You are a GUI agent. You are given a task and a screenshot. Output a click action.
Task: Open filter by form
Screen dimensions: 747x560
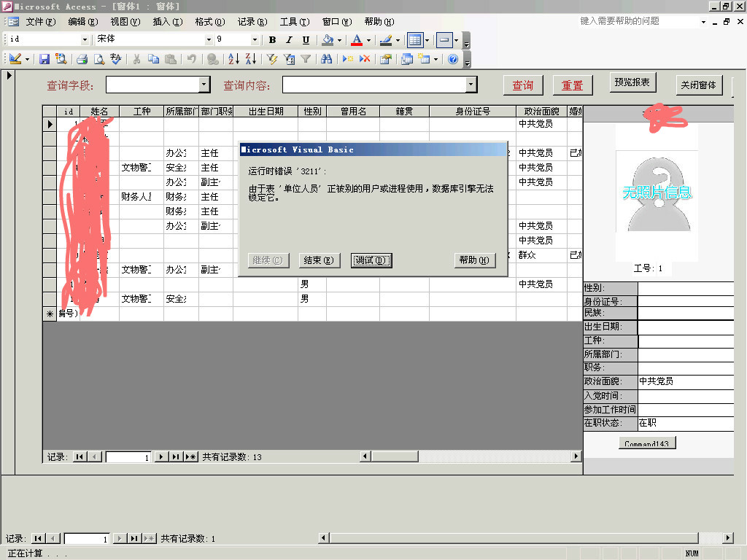coord(289,58)
